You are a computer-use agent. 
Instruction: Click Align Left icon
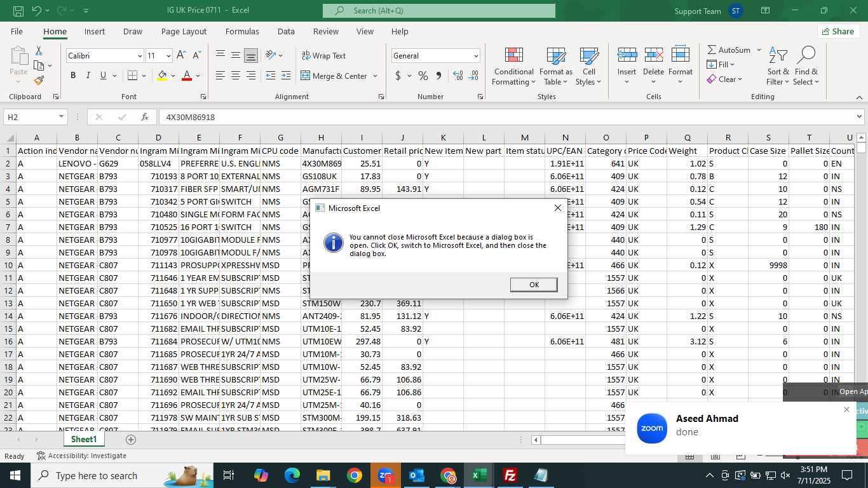point(220,76)
